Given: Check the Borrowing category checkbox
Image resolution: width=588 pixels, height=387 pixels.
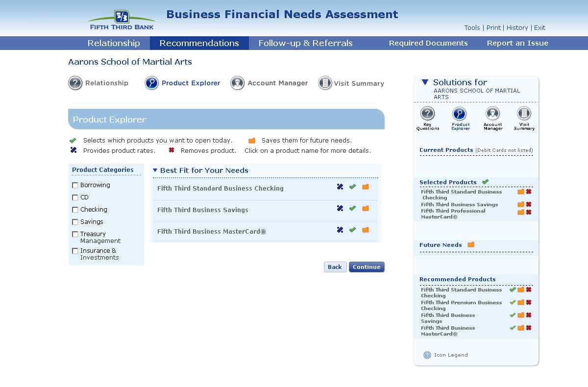Looking at the screenshot, I should 75,185.
